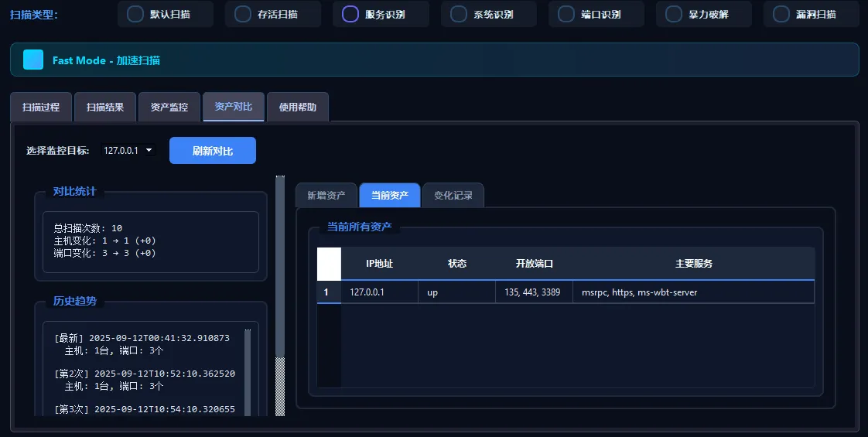868x437 pixels.
Task: Select the 默认扫描 scan type
Action: pos(135,14)
